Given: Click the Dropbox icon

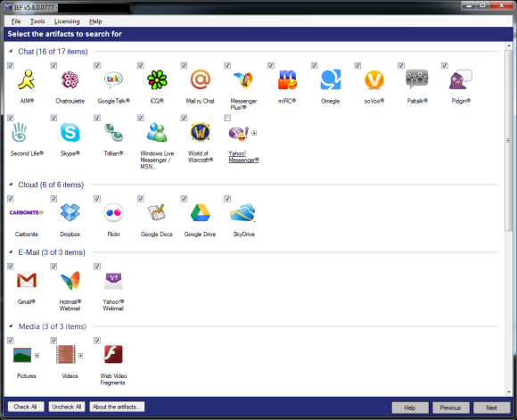Looking at the screenshot, I should point(70,212).
